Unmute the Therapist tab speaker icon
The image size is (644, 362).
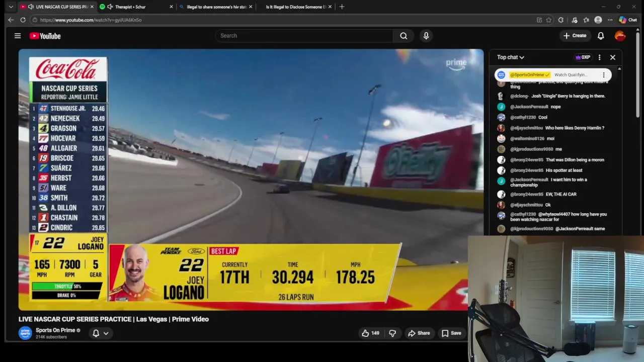[x=110, y=7]
